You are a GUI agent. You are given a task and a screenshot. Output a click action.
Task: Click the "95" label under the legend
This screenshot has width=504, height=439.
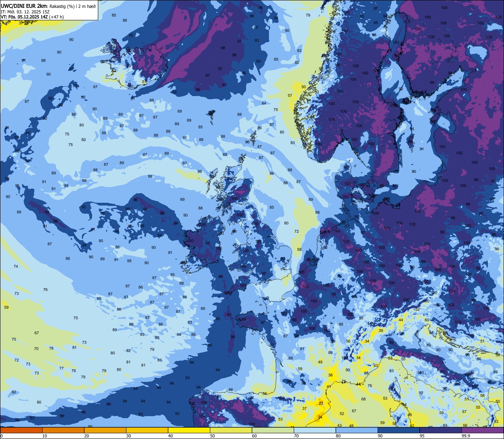[x=422, y=436]
